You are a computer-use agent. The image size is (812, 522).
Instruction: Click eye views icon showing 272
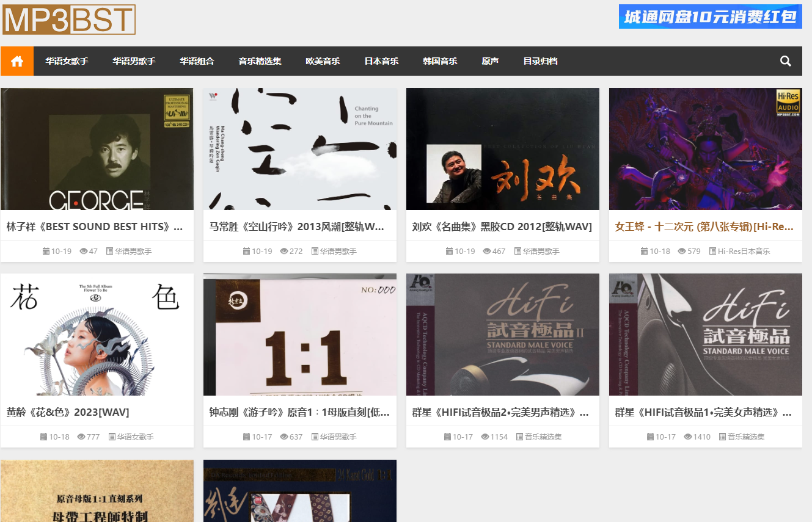pyautogui.click(x=284, y=251)
